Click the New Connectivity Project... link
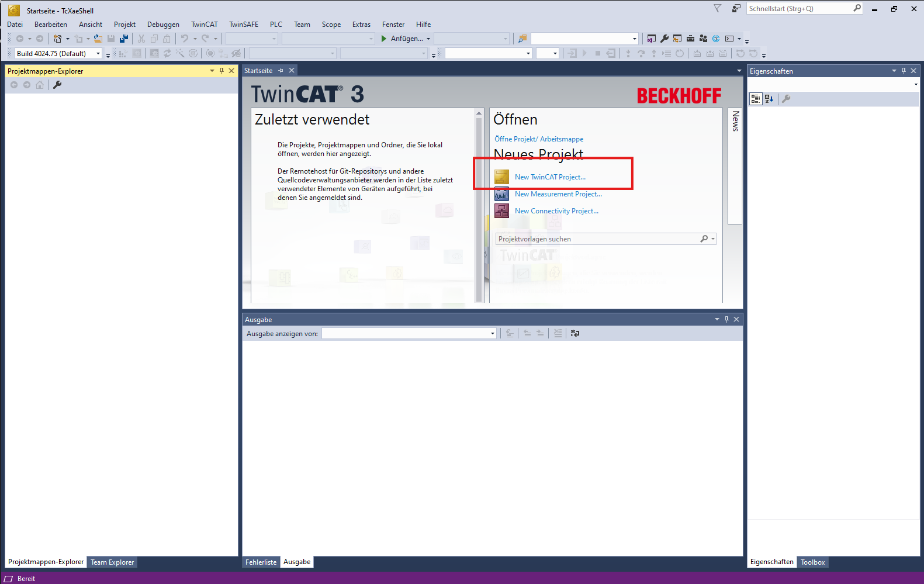Screen dimensions: 924x584 (x=556, y=211)
